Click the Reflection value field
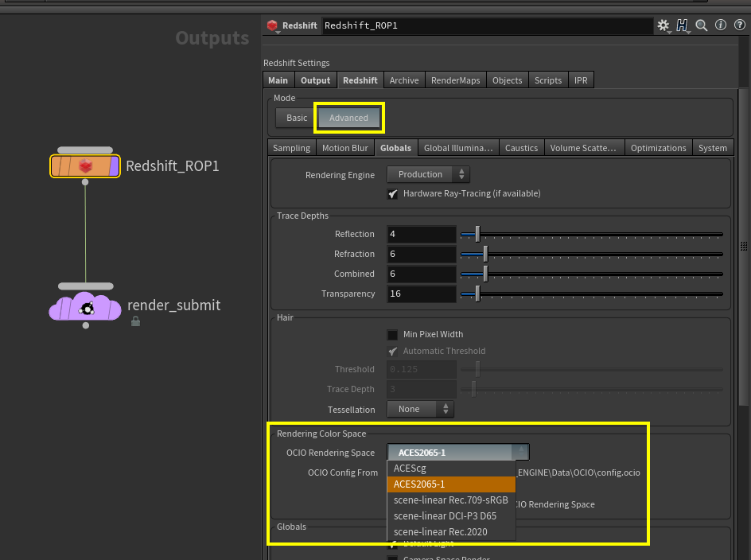The image size is (751, 560). pyautogui.click(x=422, y=234)
